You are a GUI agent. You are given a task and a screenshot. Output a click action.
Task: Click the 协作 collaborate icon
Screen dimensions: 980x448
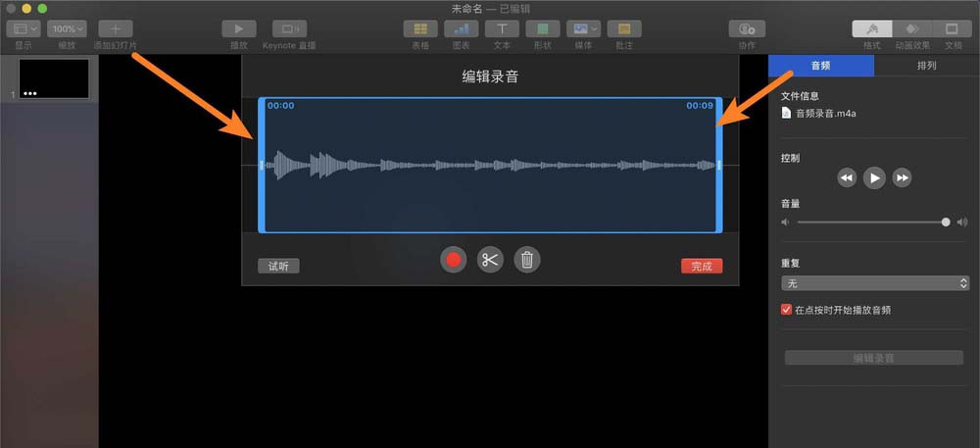[x=747, y=28]
